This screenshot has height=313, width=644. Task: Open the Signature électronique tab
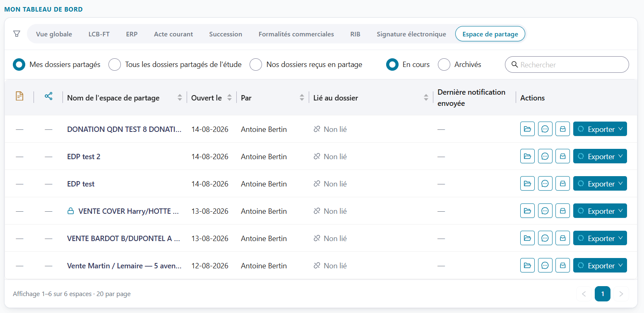pos(411,34)
